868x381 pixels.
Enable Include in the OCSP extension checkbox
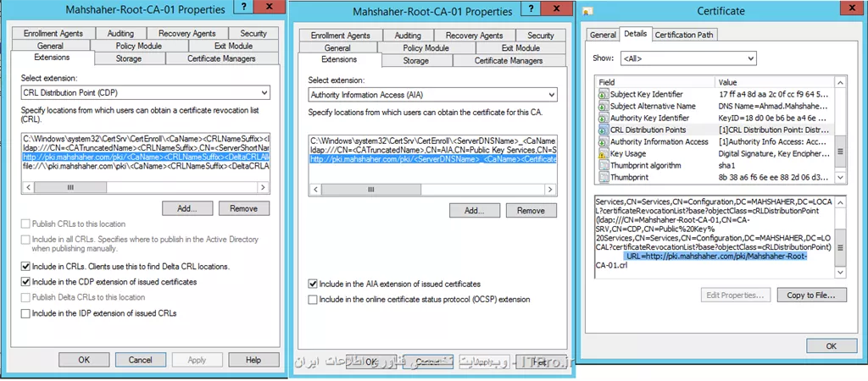[x=313, y=300]
